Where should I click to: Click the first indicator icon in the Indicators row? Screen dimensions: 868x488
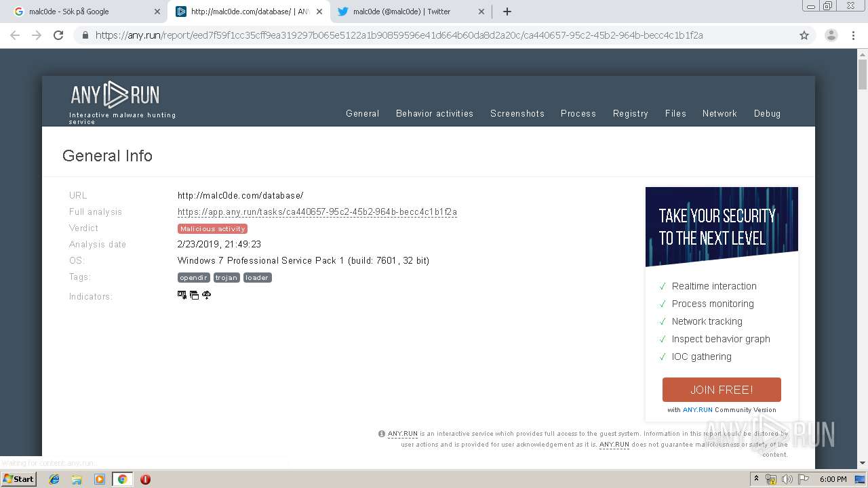click(182, 295)
